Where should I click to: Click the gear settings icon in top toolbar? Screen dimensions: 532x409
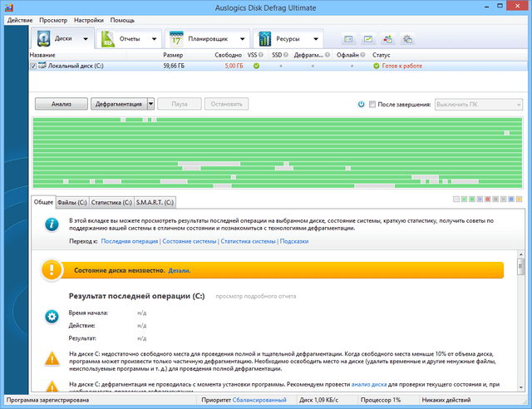[x=408, y=39]
